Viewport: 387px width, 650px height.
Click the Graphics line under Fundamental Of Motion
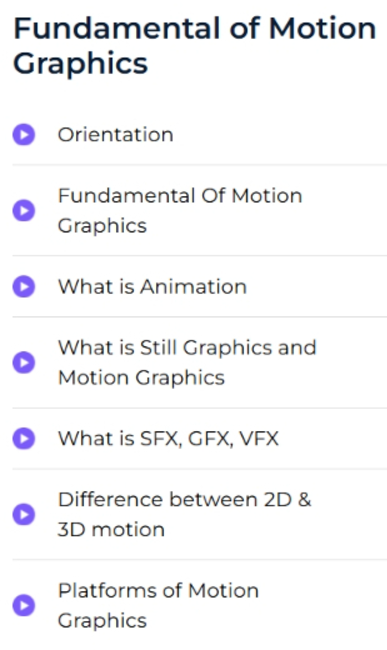click(102, 226)
